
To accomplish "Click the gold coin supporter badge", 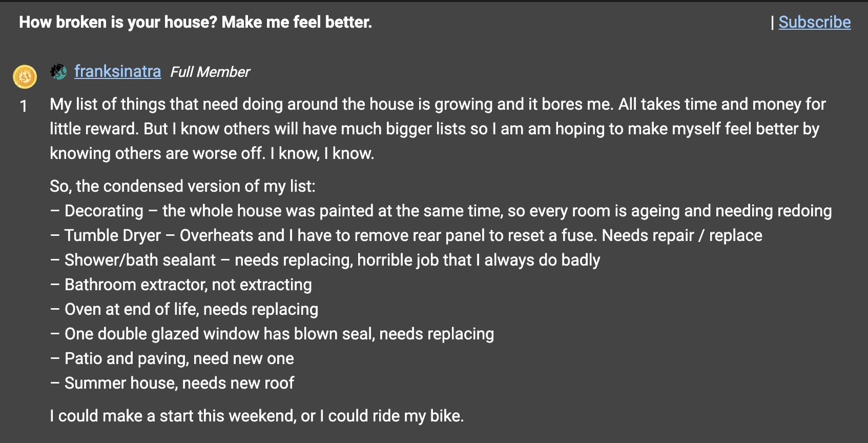I will [x=25, y=77].
